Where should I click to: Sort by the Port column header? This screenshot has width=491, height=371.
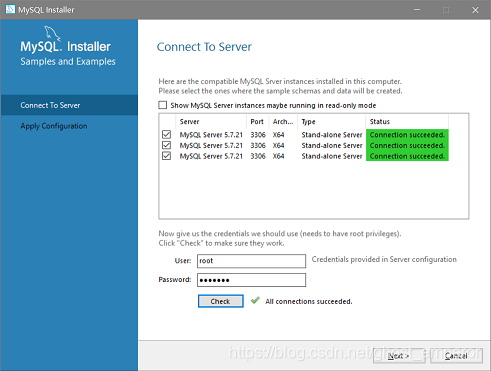tap(257, 122)
